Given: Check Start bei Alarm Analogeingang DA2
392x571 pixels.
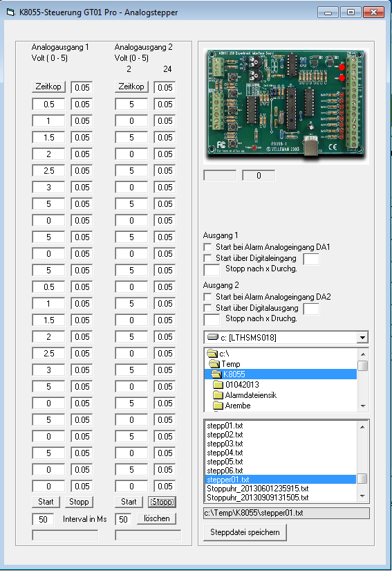Looking at the screenshot, I should 207,297.
